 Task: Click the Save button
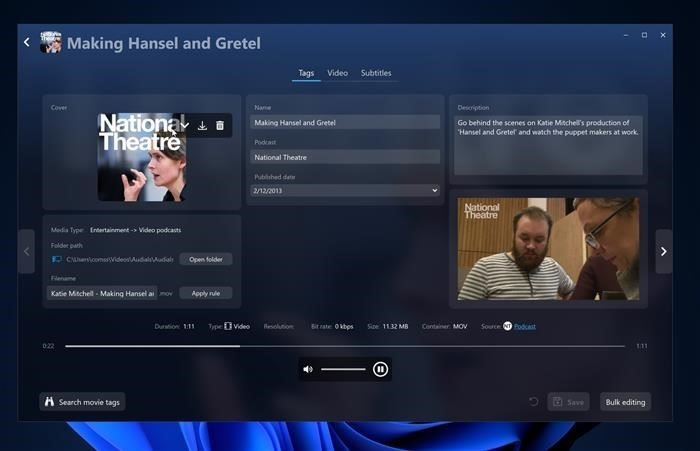point(568,402)
